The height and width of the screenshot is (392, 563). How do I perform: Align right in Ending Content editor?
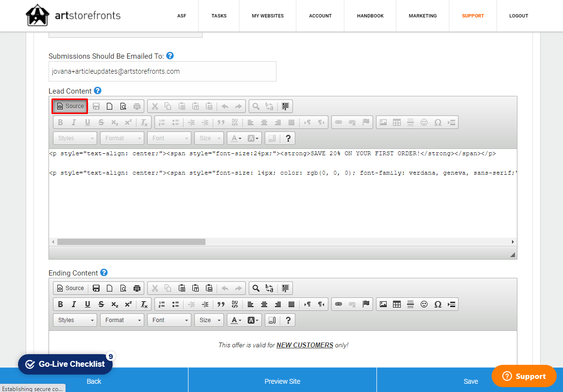[278, 304]
